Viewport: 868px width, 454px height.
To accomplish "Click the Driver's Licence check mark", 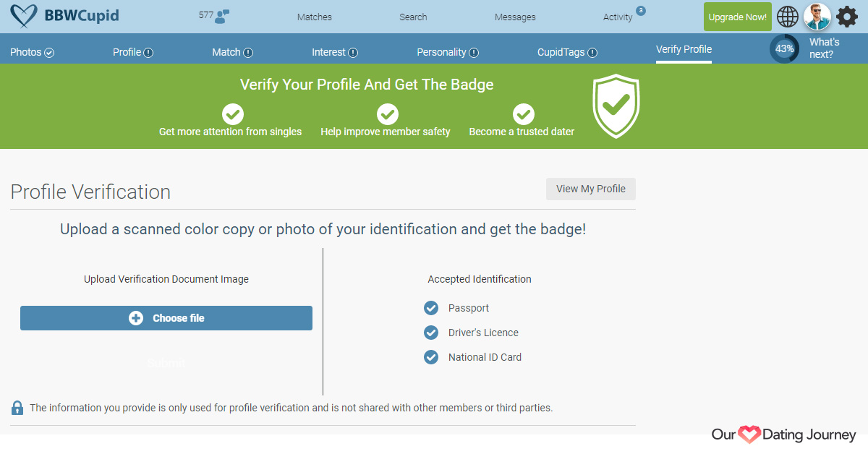I will tap(431, 333).
